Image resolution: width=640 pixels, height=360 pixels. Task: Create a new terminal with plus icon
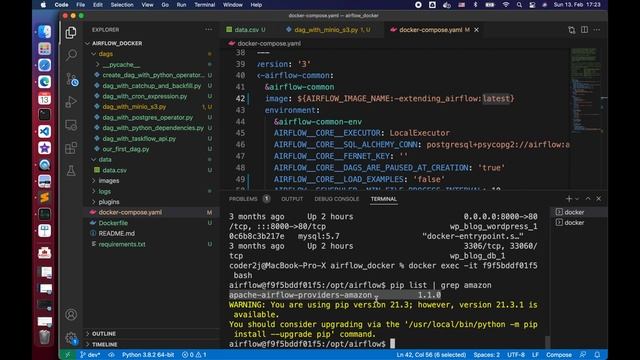[x=569, y=199]
